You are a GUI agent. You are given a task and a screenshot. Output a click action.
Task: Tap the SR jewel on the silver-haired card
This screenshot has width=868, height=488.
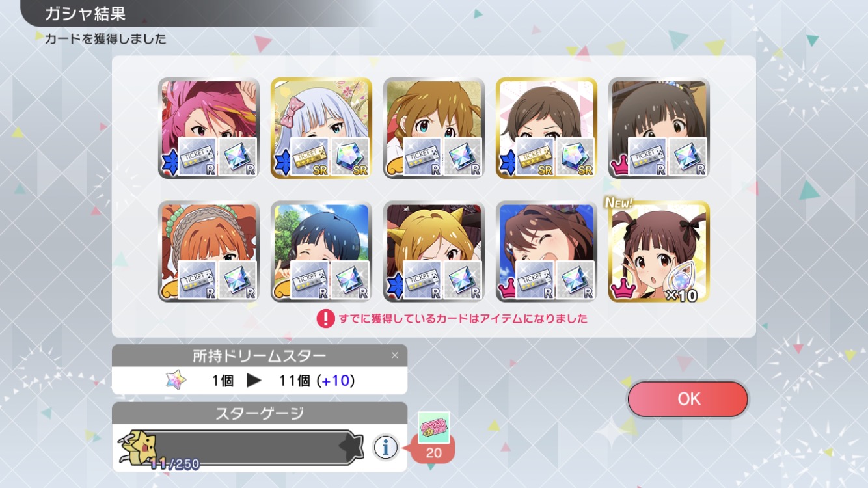[x=350, y=157]
